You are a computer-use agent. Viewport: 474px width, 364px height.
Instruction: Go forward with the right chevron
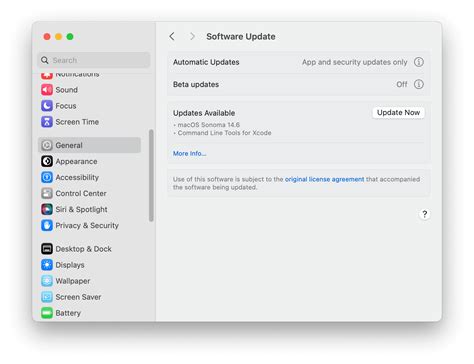192,36
